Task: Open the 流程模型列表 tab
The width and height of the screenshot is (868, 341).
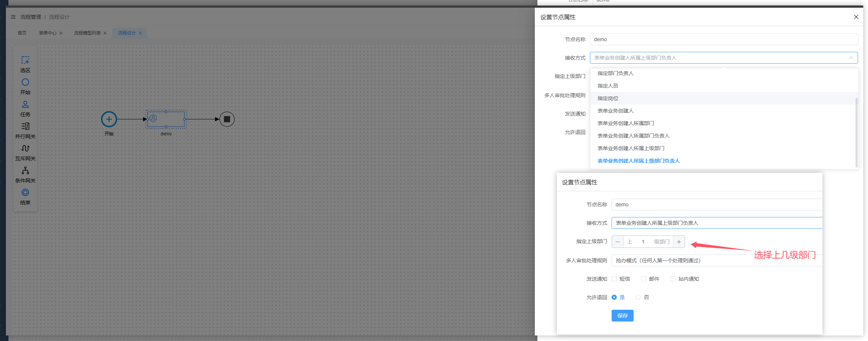Action: (87, 33)
